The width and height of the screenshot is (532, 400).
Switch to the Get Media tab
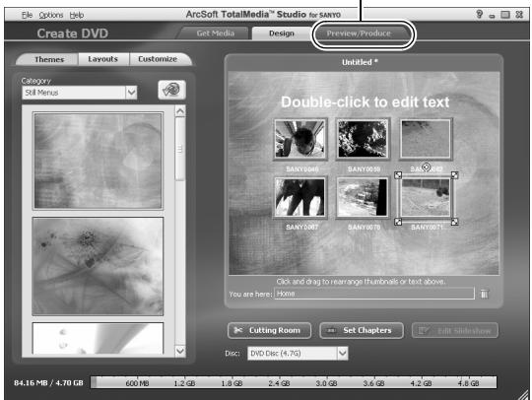215,33
